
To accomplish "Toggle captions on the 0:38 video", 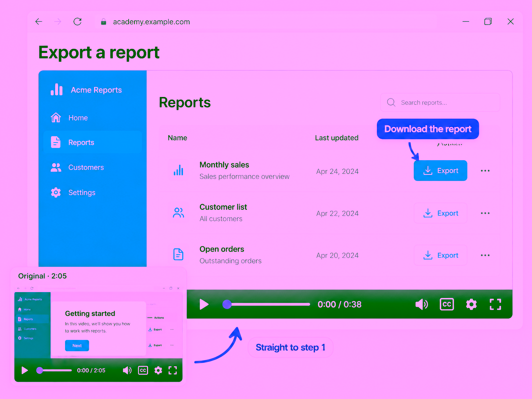I will coord(447,304).
